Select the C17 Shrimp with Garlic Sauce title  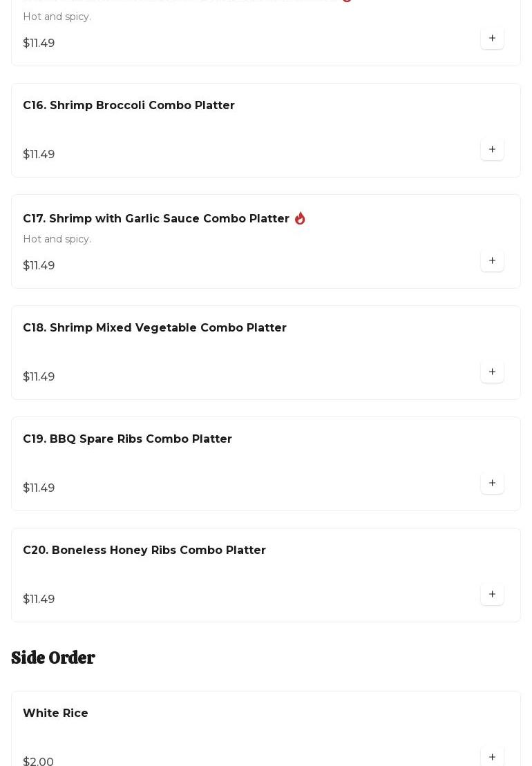coord(155,218)
